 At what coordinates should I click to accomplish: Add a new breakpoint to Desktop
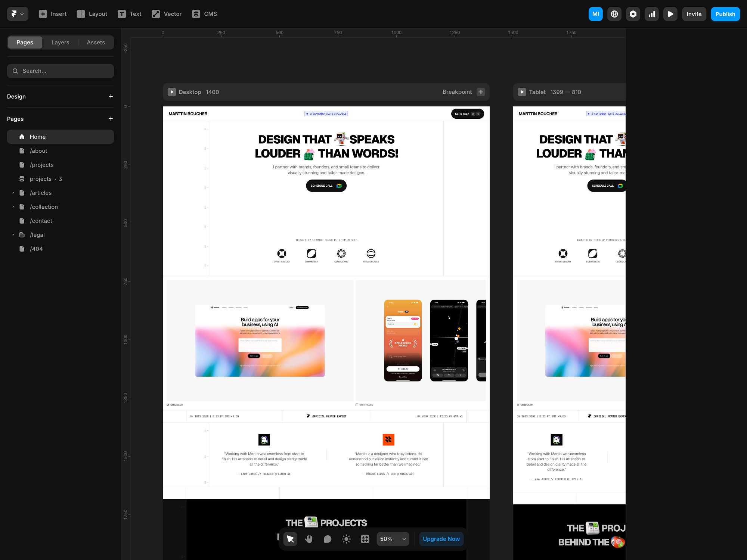(x=481, y=92)
